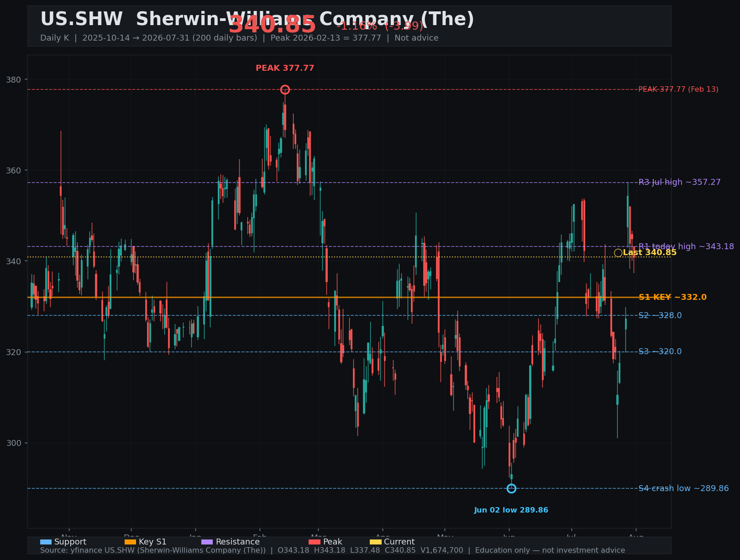Click the yellow circle beside Last 340.85
This screenshot has height=560, width=740.
[x=618, y=253]
